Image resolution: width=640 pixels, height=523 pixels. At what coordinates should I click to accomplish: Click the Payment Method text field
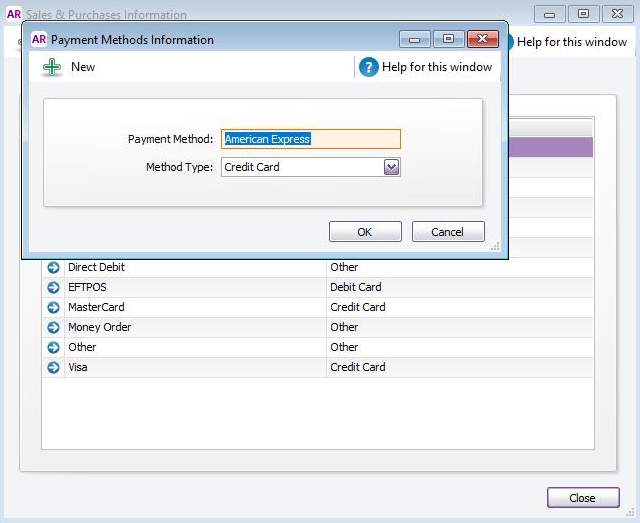(311, 139)
